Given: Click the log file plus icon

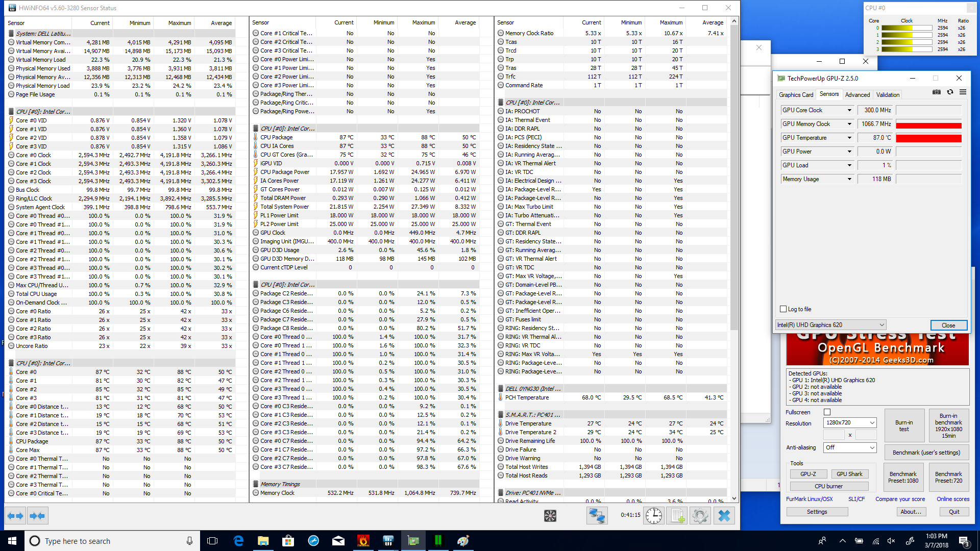Looking at the screenshot, I should click(677, 516).
